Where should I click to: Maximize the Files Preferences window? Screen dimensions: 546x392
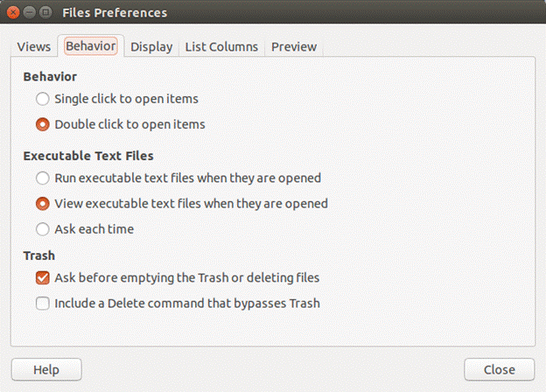(x=45, y=12)
